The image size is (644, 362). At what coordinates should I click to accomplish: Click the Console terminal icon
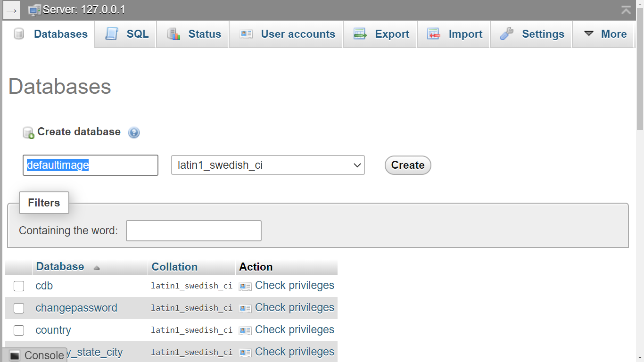pyautogui.click(x=15, y=355)
